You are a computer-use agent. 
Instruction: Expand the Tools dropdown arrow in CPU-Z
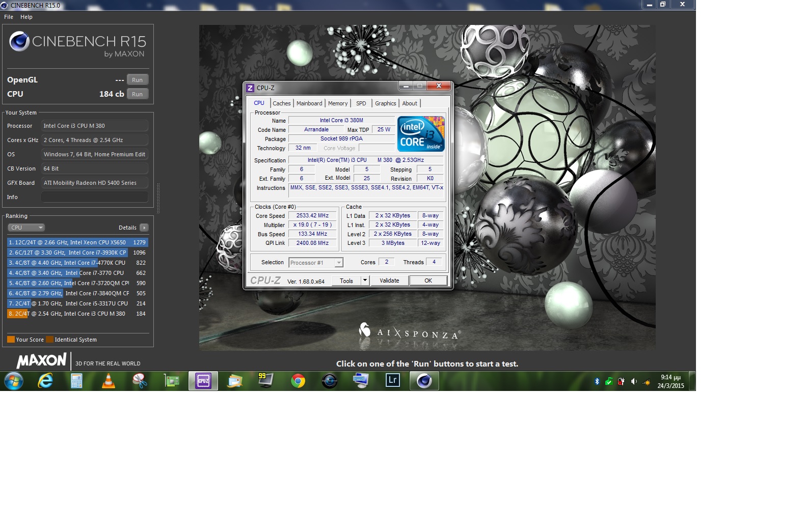point(365,281)
